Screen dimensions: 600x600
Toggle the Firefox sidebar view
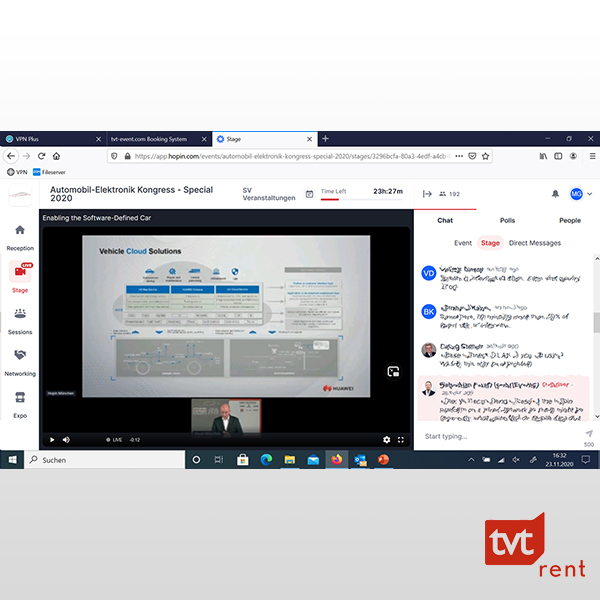558,156
